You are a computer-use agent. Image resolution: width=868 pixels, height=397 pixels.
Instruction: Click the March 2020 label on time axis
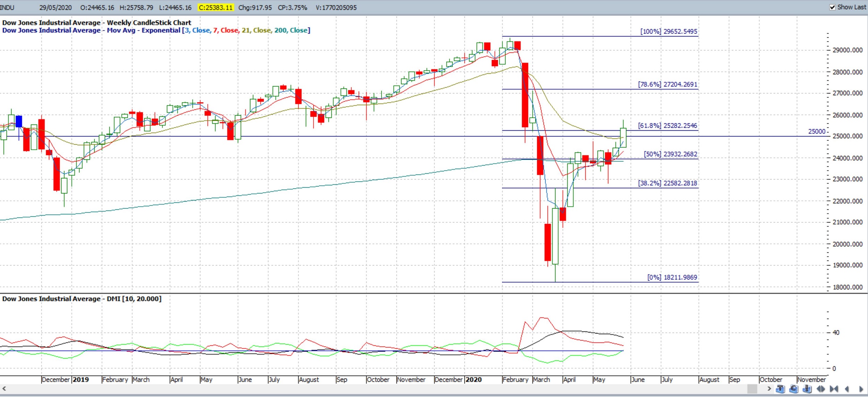tap(541, 380)
